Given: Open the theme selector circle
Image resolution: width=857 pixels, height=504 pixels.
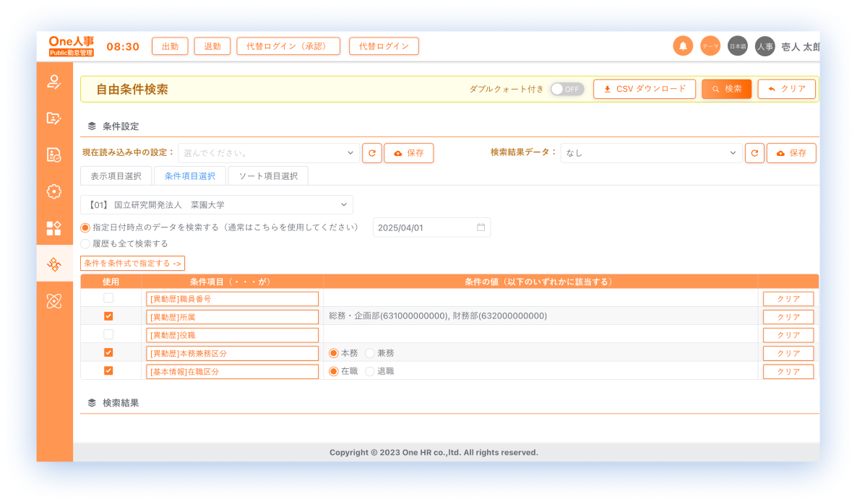Looking at the screenshot, I should point(710,46).
